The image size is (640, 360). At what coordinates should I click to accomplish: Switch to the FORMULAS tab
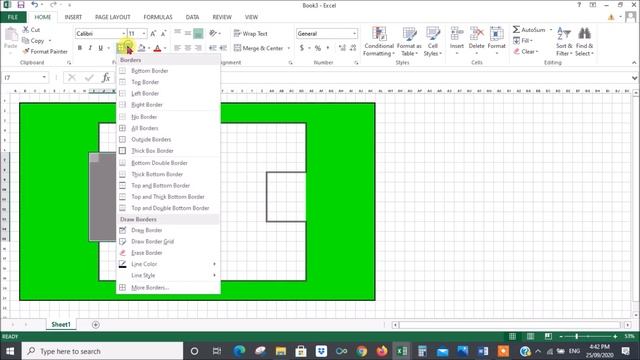pos(158,17)
